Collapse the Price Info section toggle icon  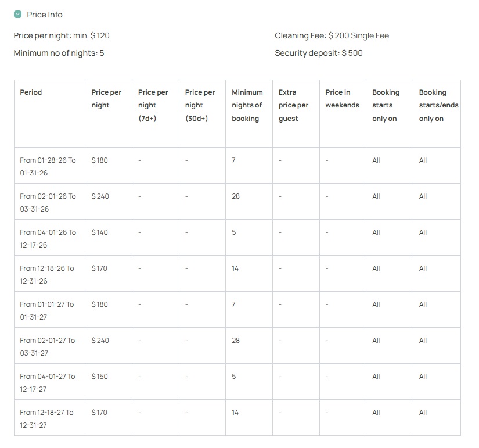click(x=18, y=15)
